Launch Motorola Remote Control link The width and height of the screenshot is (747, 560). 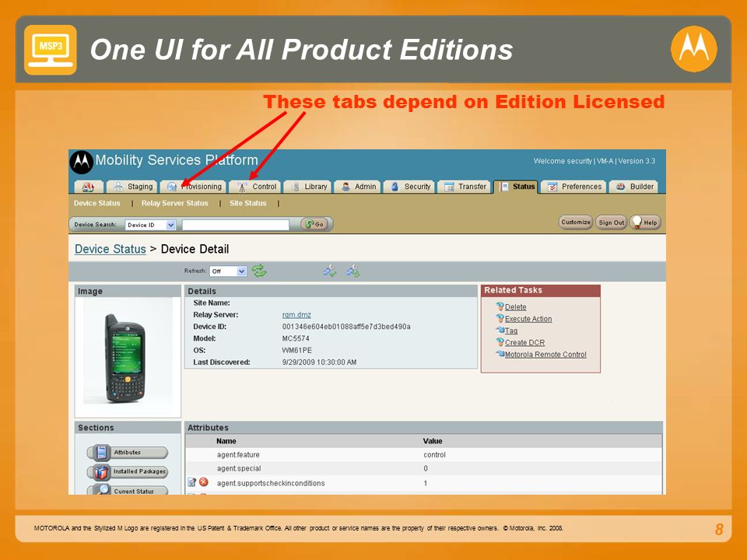tap(545, 355)
